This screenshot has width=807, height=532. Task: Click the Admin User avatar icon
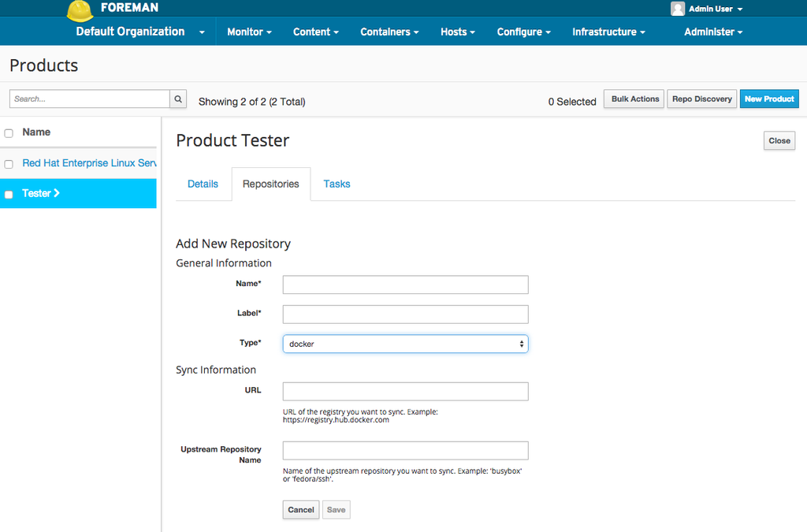tap(678, 8)
